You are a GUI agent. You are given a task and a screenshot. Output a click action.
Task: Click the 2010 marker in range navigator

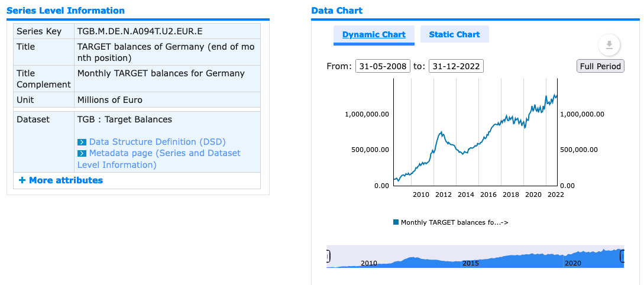[369, 263]
